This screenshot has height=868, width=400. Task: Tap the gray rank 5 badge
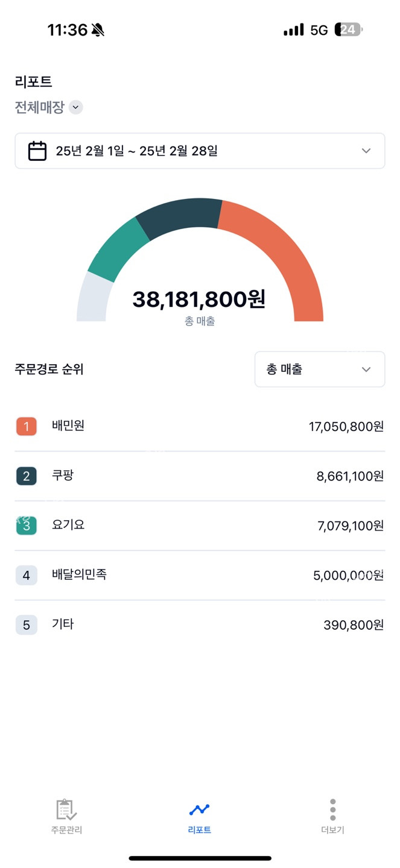pos(27,625)
